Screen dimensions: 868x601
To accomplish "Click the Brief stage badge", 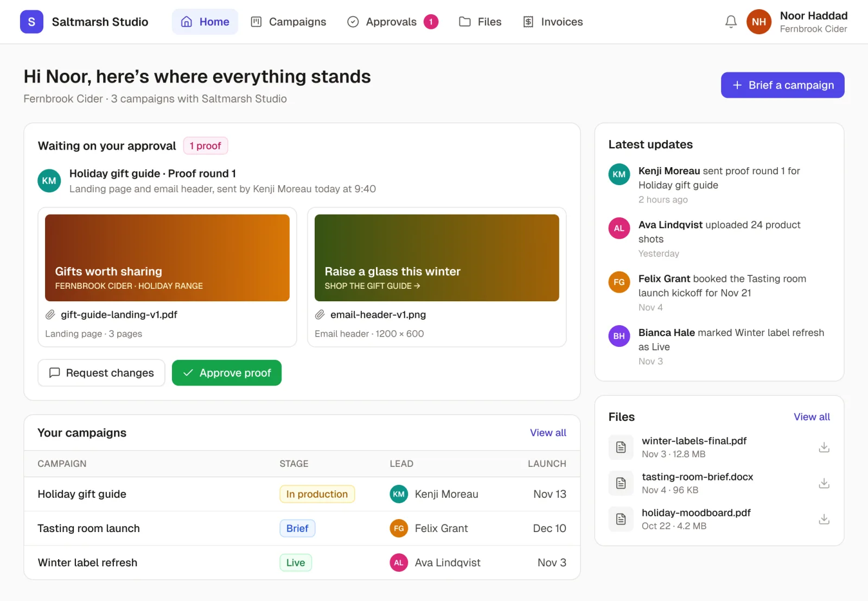I will [x=297, y=528].
